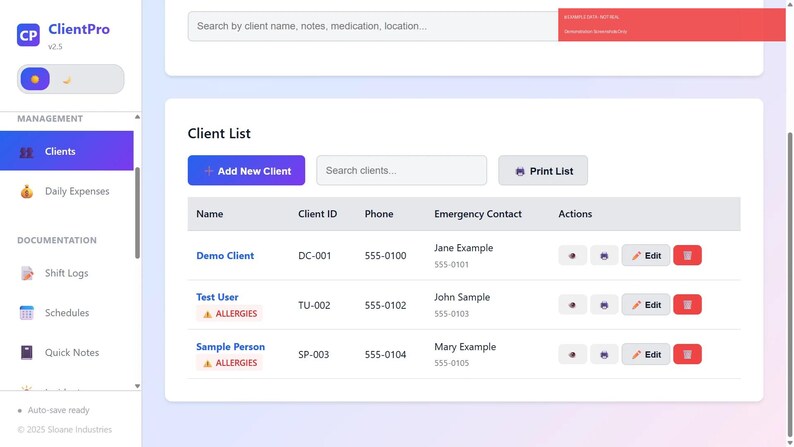
Task: Click the Client List heading
Action: pos(219,134)
